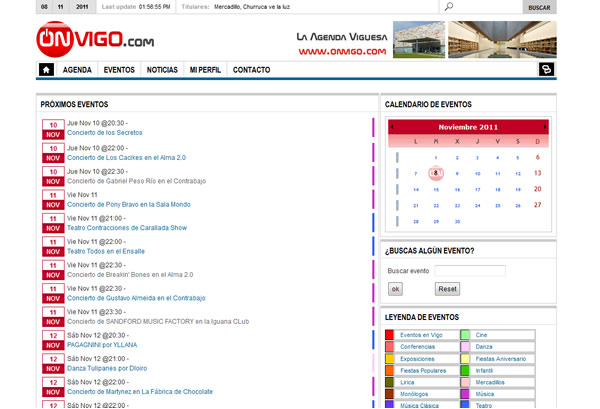600x409 pixels.
Task: Open Danza Tulipanes por Dloiro event
Action: point(107,368)
